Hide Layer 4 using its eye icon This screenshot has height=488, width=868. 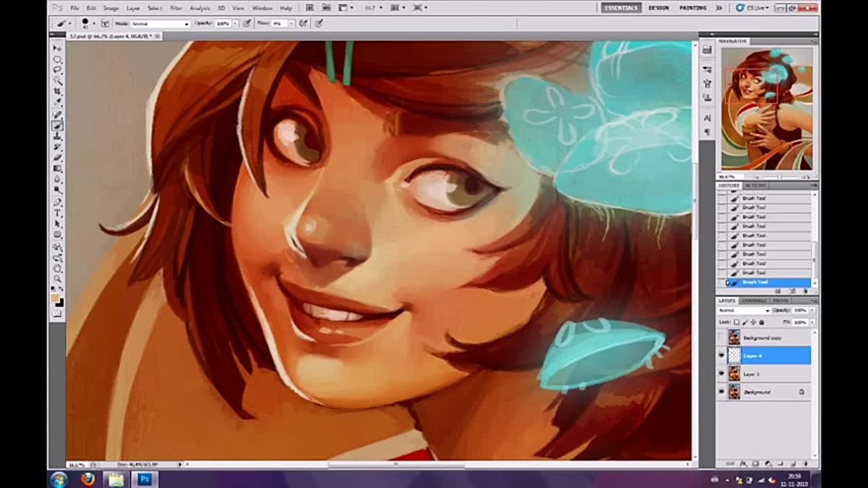pyautogui.click(x=722, y=355)
